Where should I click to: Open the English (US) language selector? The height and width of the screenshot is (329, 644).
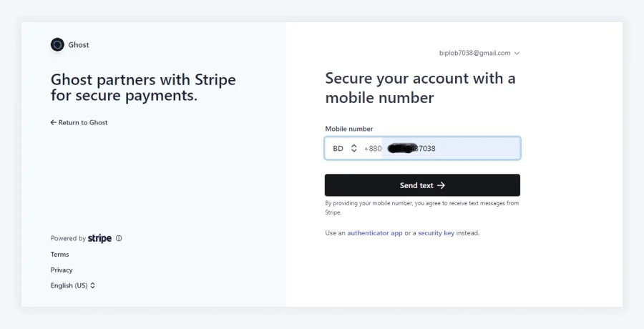[73, 285]
